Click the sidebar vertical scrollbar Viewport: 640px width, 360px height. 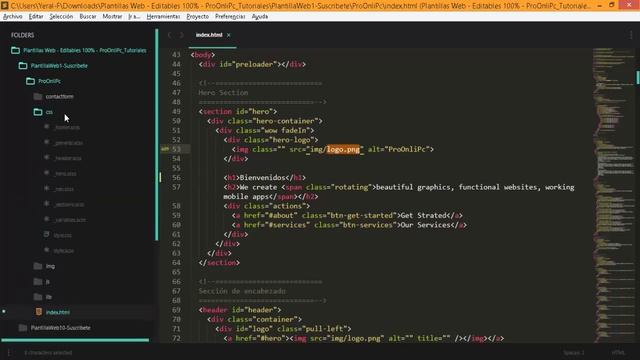point(157,135)
